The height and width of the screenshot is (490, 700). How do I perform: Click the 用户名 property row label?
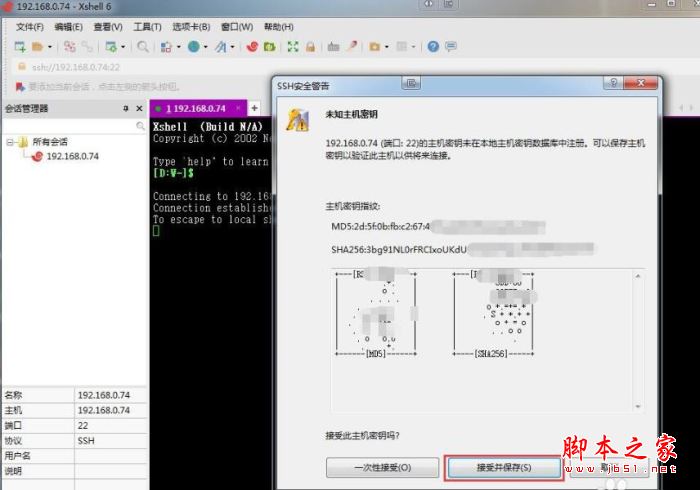17,456
